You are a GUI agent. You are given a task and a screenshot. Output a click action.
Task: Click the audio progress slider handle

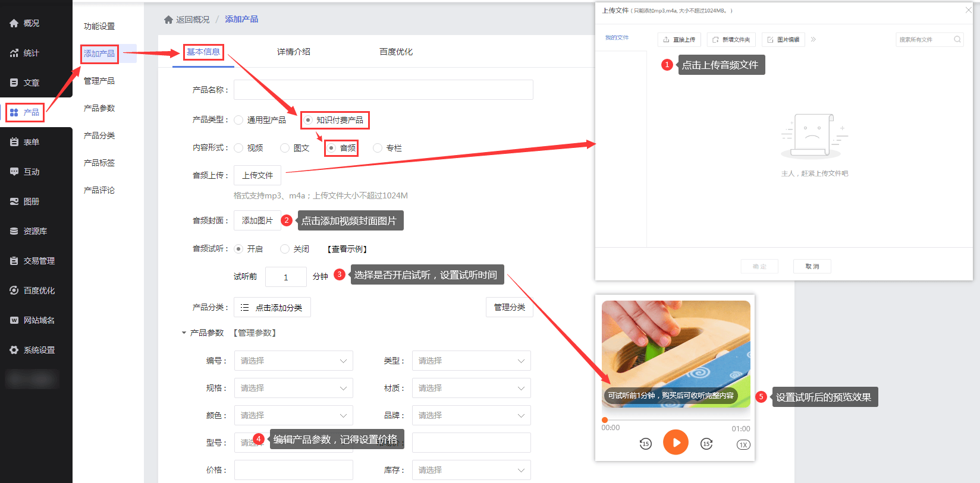click(x=605, y=420)
